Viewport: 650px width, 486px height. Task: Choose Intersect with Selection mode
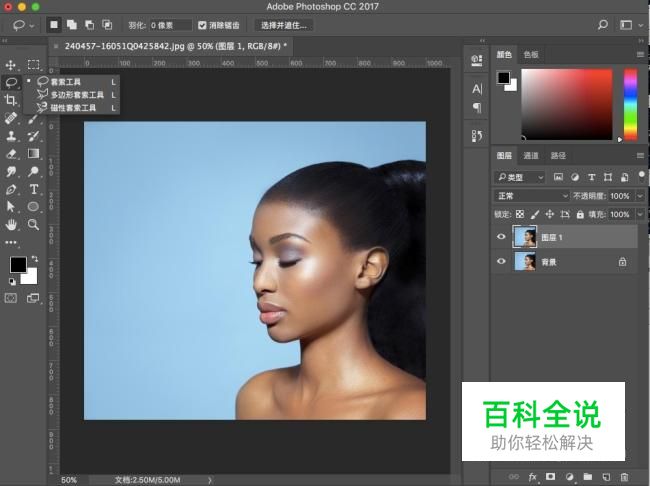coord(107,25)
